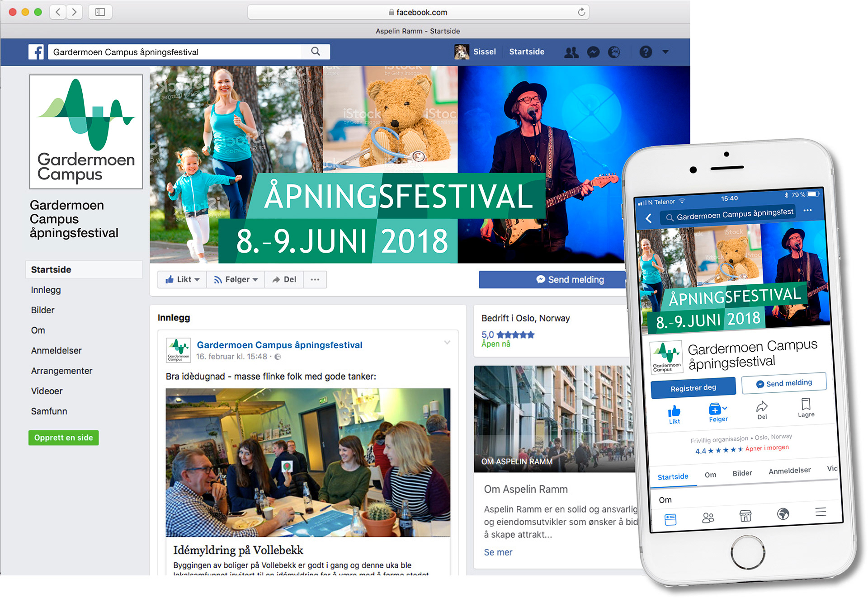Open friend requests icon in header
The image size is (868, 598).
(x=571, y=52)
